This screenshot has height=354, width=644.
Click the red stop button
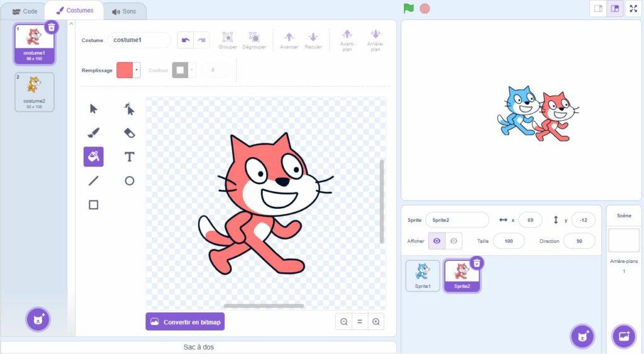point(425,9)
